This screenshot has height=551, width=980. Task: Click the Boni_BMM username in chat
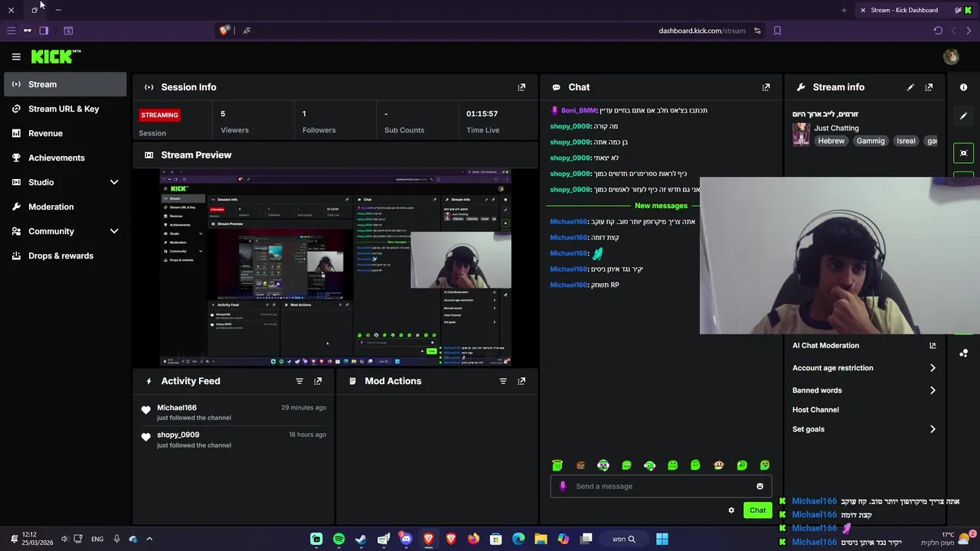coord(578,111)
